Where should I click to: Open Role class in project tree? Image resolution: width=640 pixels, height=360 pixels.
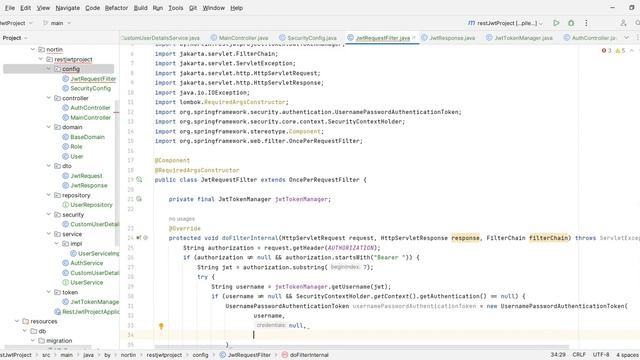(x=76, y=147)
